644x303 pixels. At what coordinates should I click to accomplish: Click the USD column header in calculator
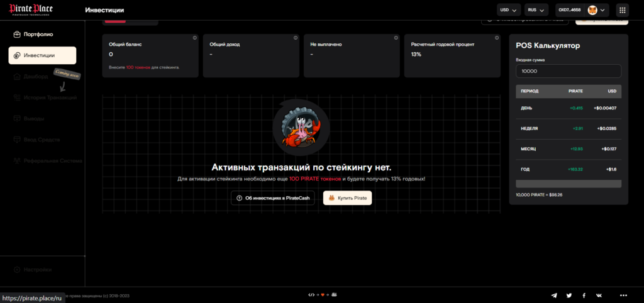pyautogui.click(x=613, y=91)
